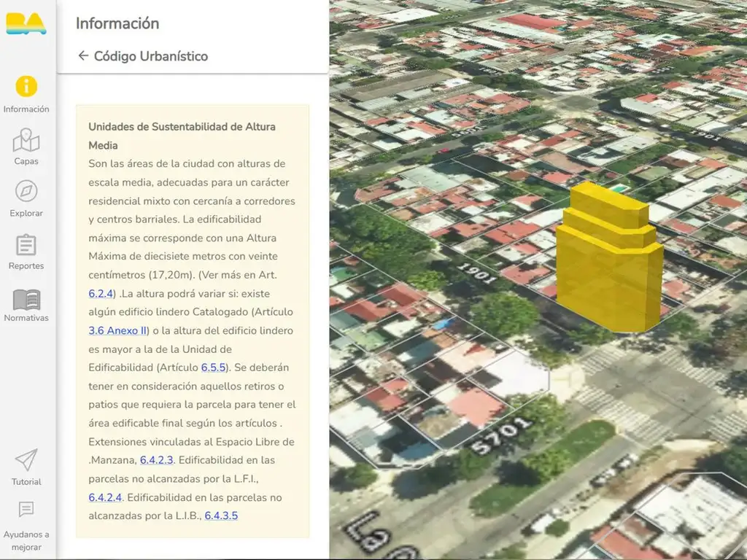
Task: Open article link 6.5.5
Action: [x=214, y=367]
